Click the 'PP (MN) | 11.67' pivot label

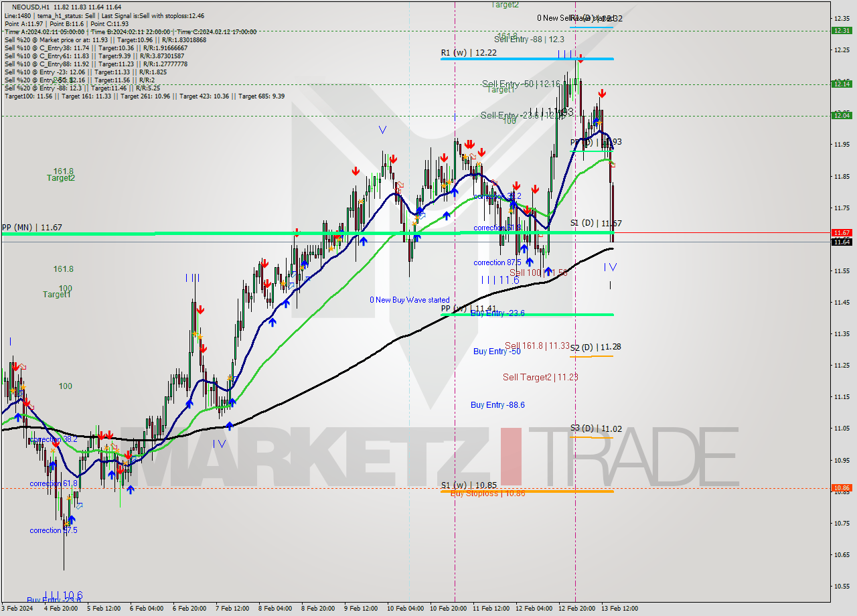click(32, 228)
